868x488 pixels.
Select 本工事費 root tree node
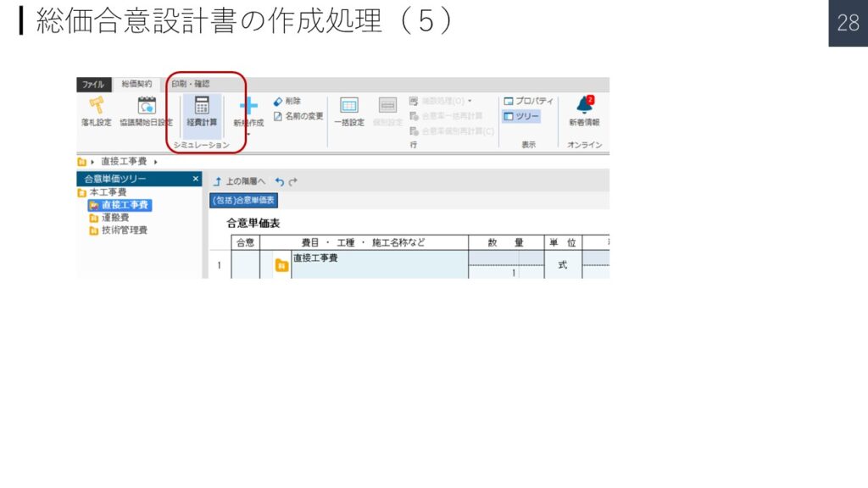(x=107, y=192)
